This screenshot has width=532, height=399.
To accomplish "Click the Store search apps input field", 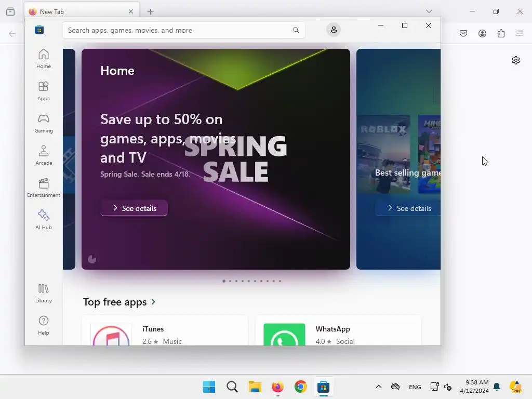I will (183, 30).
